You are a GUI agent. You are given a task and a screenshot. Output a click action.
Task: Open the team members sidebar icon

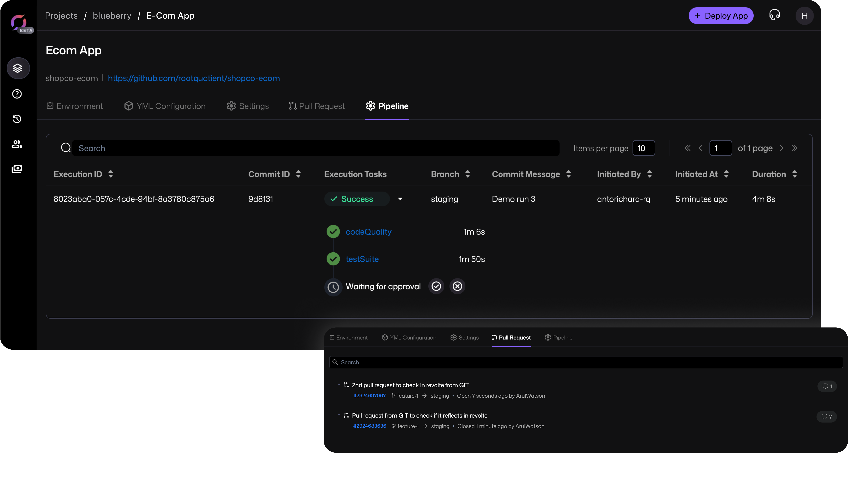(x=17, y=144)
